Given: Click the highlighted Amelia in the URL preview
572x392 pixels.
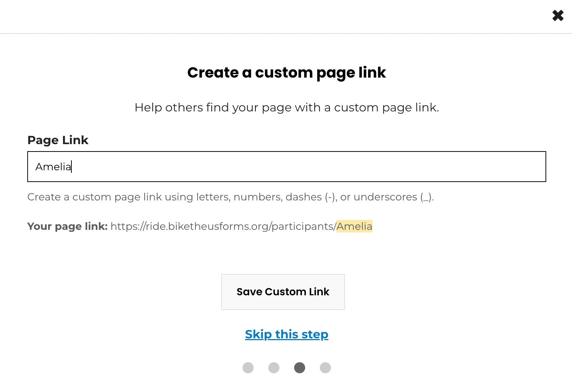Looking at the screenshot, I should coord(354,226).
